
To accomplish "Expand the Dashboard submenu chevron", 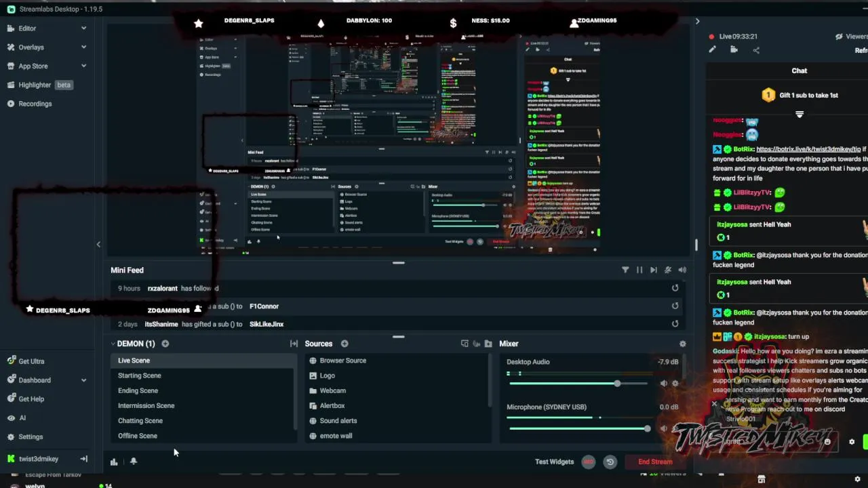I will [83, 380].
